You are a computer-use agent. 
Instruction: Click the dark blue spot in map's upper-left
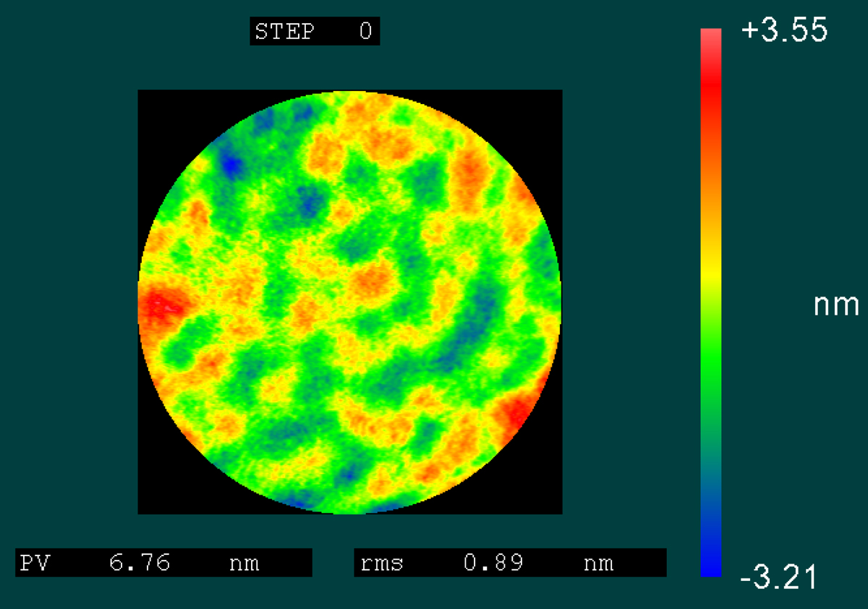coord(231,166)
